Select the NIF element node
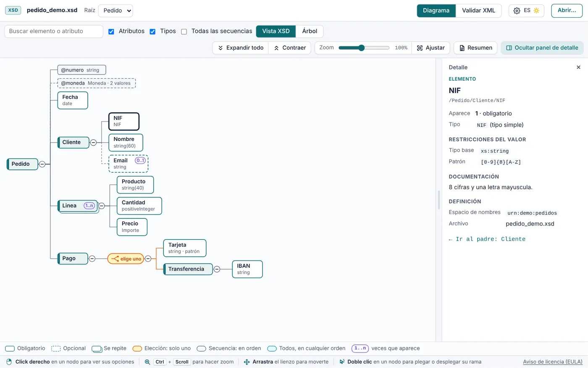 click(124, 122)
